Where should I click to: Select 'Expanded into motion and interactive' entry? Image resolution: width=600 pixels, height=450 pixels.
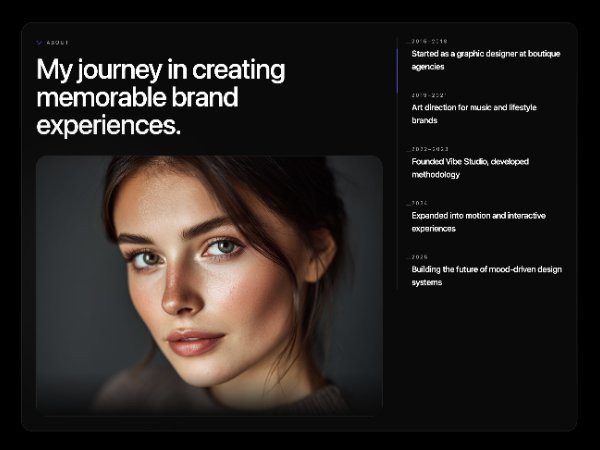point(479,222)
